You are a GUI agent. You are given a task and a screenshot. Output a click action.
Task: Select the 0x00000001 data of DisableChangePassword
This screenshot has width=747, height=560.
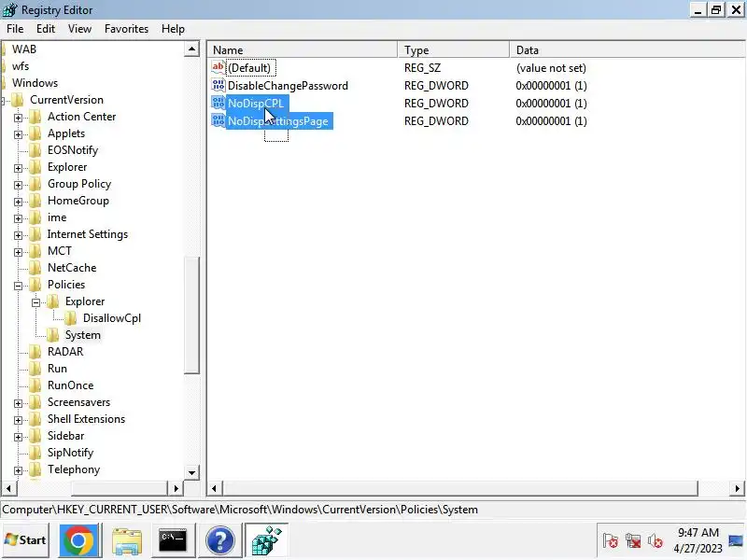[551, 86]
